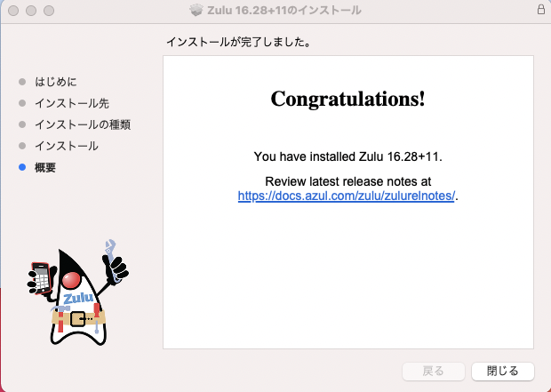Click the package icon beside window title

click(196, 11)
